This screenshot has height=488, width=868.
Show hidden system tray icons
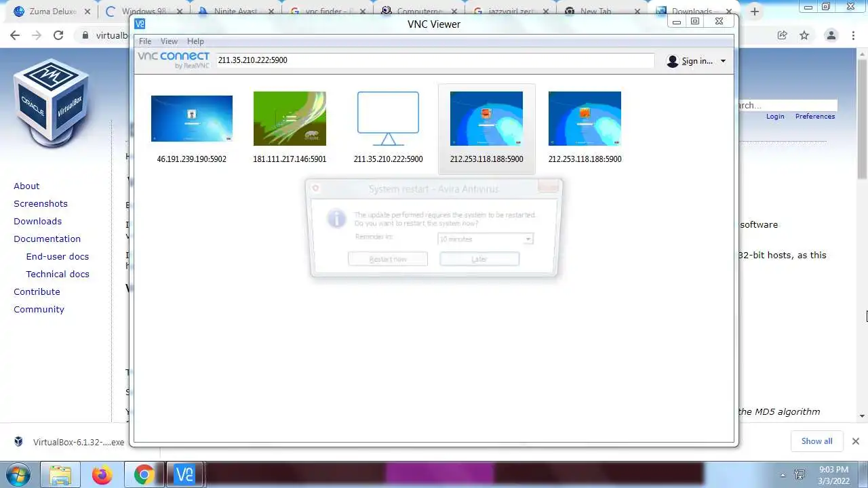[x=783, y=475]
